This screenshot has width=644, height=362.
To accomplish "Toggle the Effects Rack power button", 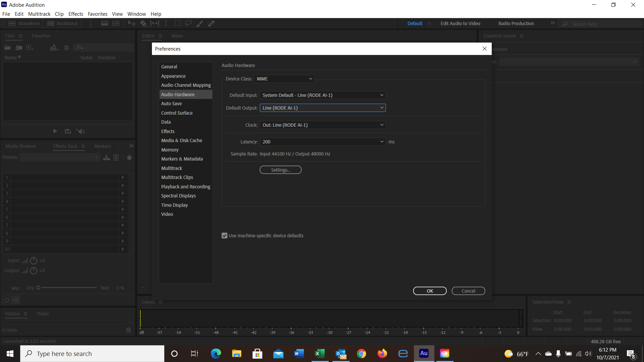I will (x=6, y=300).
